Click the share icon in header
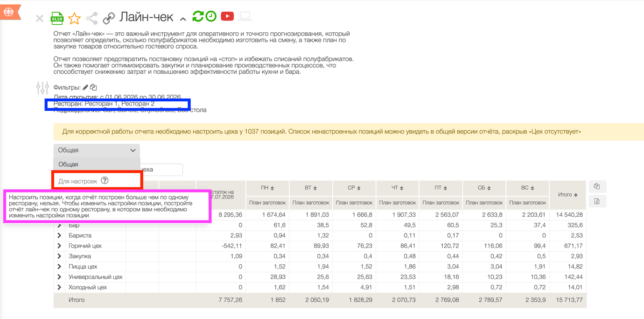 (x=92, y=18)
